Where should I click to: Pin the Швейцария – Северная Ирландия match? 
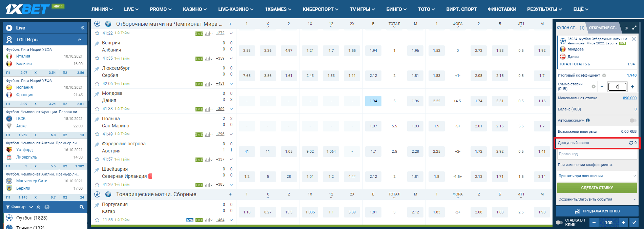(x=97, y=170)
